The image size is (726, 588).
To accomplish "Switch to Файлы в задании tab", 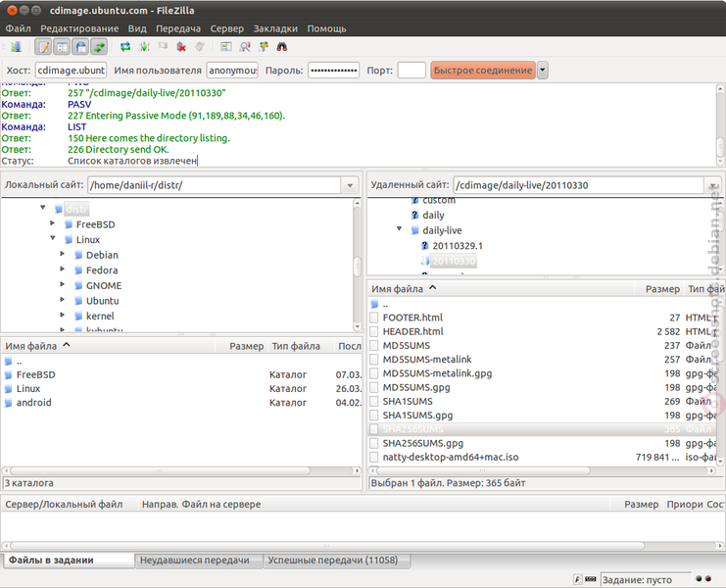I will [x=69, y=561].
